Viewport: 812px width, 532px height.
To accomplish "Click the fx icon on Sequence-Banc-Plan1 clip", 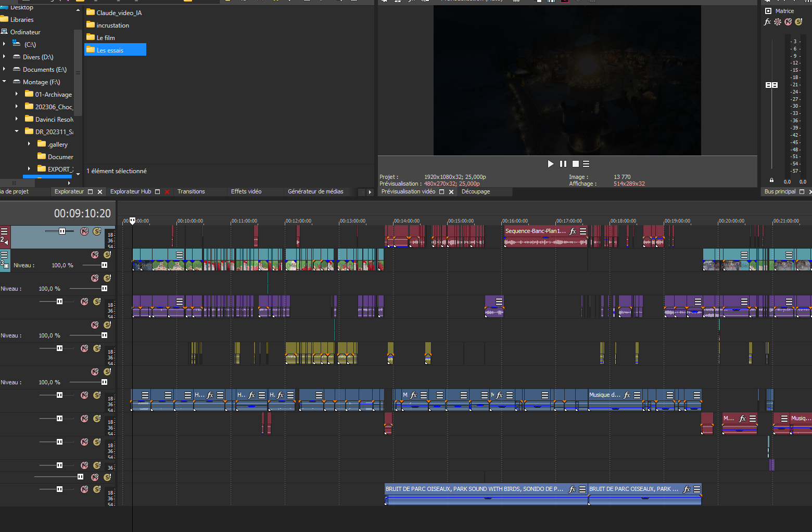I will 573,231.
